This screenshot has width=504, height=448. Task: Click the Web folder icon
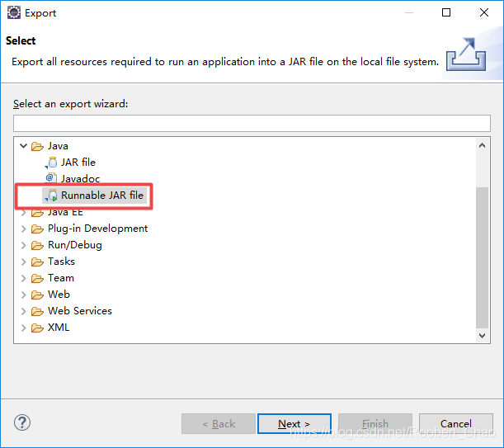37,295
